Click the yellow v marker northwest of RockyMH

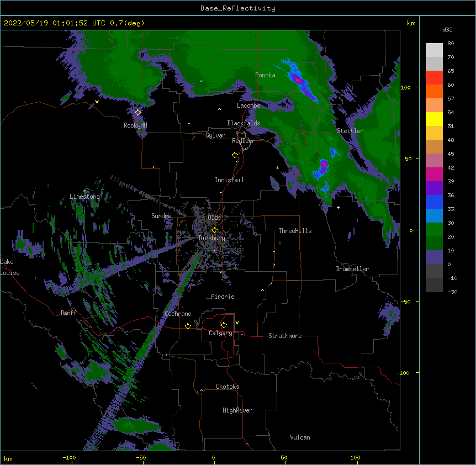point(97,102)
